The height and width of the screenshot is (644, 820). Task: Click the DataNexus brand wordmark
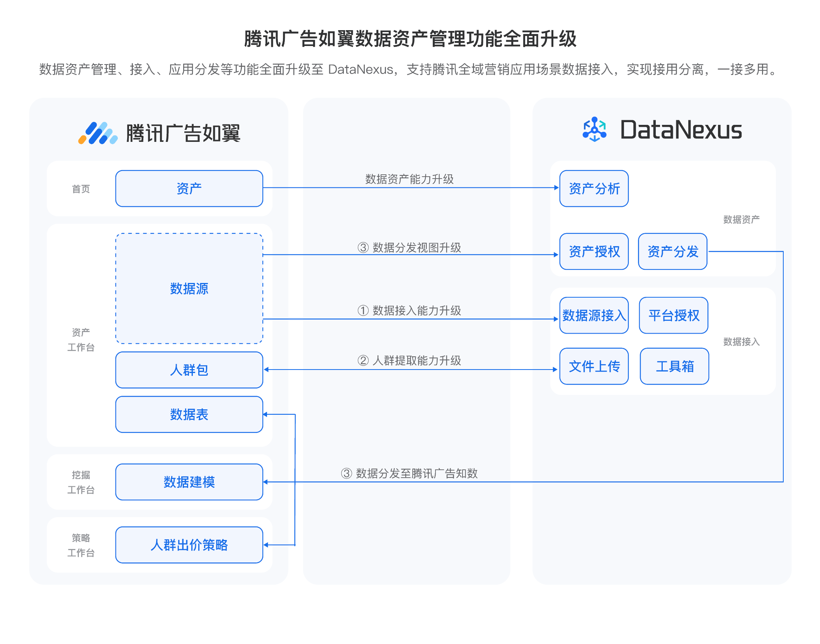(x=681, y=130)
